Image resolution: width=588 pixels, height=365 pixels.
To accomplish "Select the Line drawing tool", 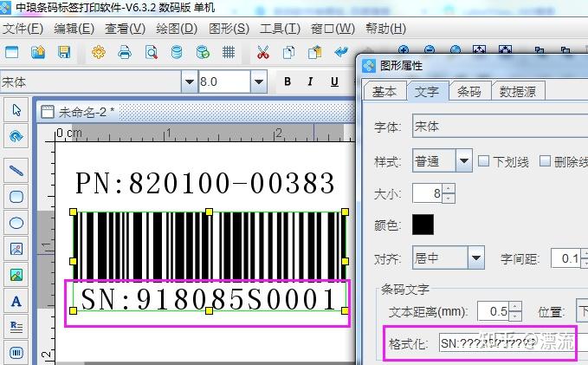I will pos(16,171).
